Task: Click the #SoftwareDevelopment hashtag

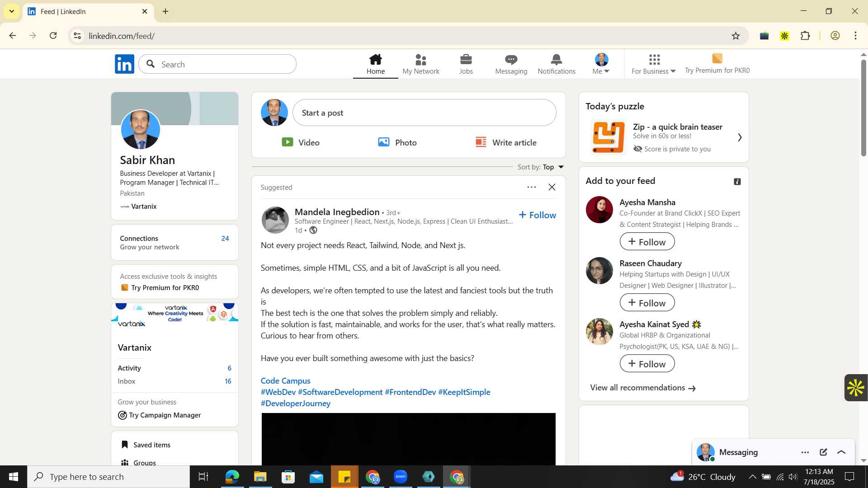Action: 340,392
